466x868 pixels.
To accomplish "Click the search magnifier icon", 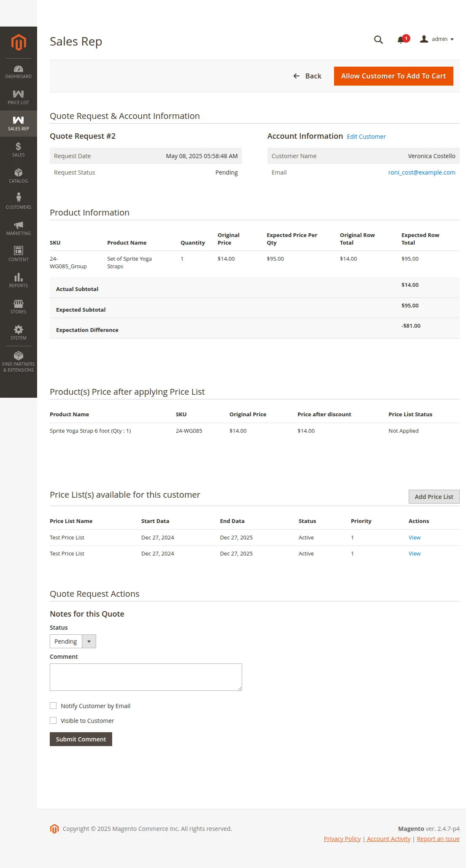I will click(378, 40).
